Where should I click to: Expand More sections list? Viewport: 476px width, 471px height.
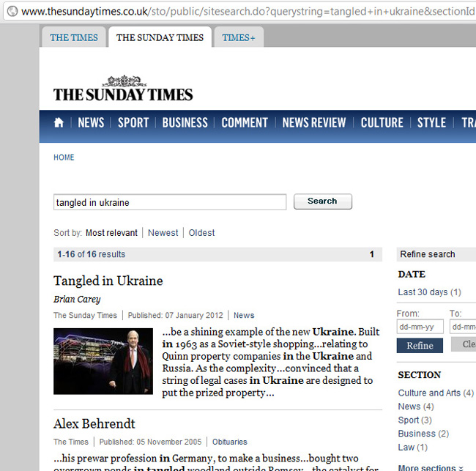pos(431,467)
